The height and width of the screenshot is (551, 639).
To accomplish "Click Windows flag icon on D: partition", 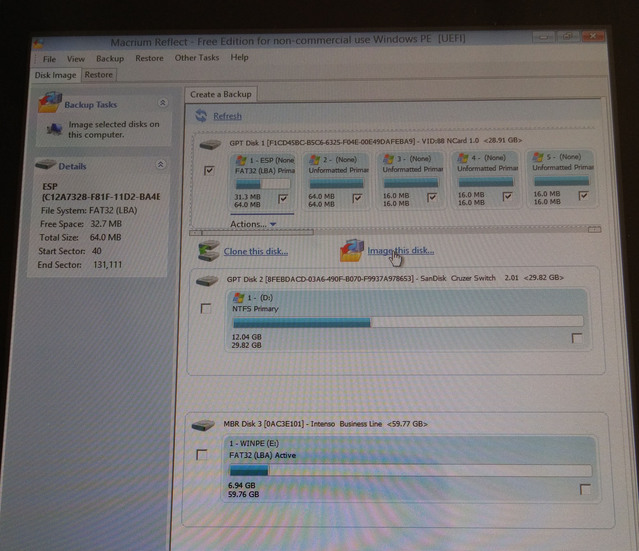I will point(238,298).
